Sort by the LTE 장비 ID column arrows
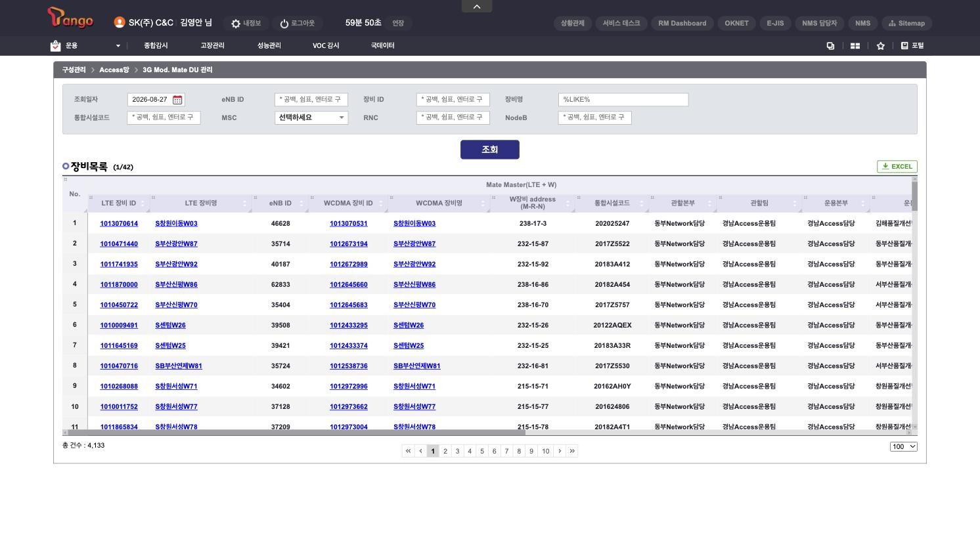Viewport: 980px width, 533px height. (x=143, y=203)
